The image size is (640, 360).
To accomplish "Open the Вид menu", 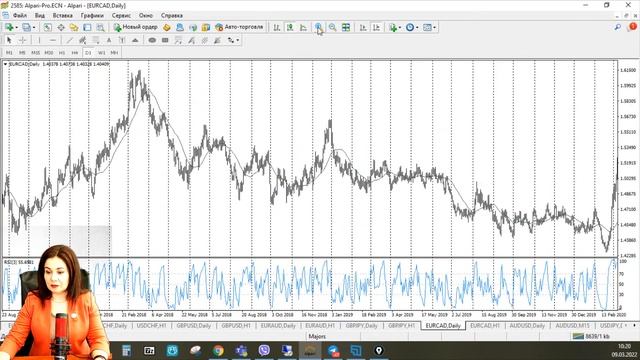I will coord(40,16).
